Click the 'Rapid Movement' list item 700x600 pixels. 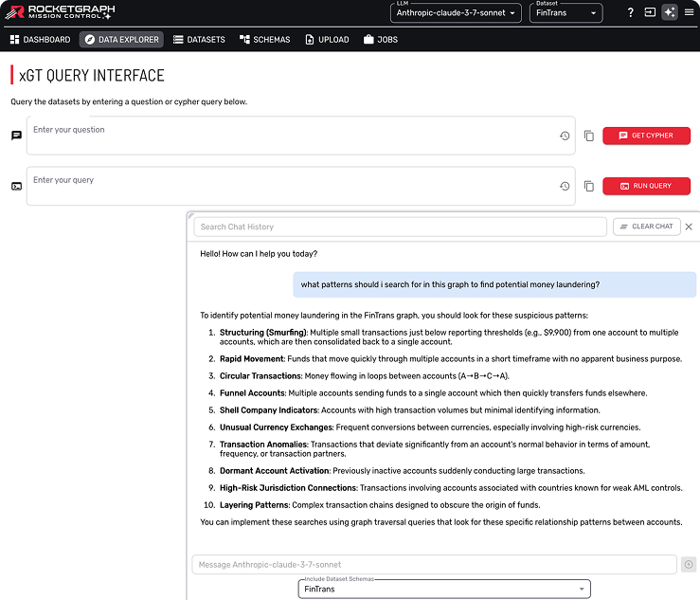click(445, 358)
